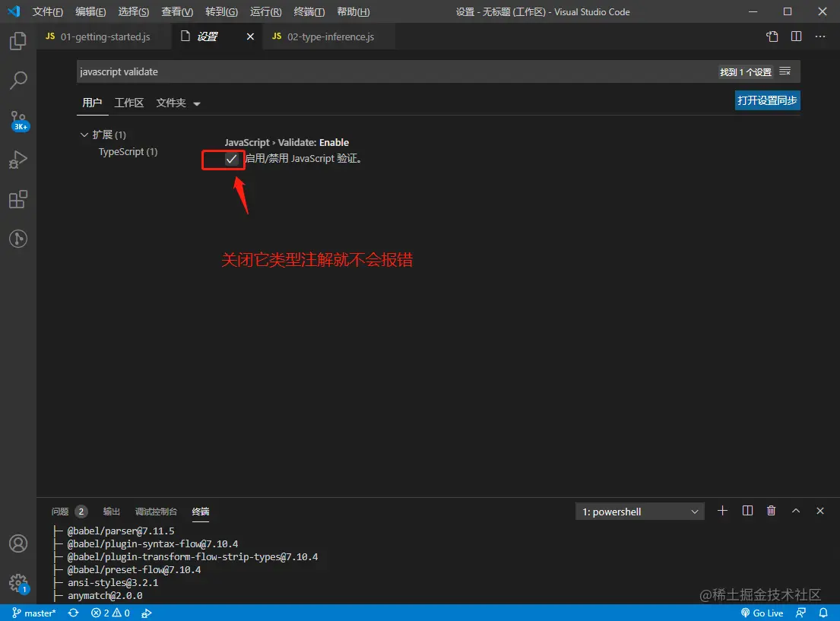The image size is (840, 621).
Task: Switch to 02-type-inference.js tab
Action: (329, 36)
